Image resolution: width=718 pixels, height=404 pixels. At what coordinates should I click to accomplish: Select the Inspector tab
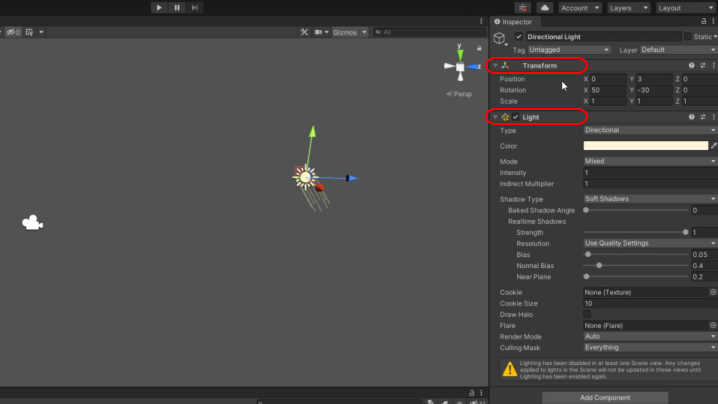513,22
